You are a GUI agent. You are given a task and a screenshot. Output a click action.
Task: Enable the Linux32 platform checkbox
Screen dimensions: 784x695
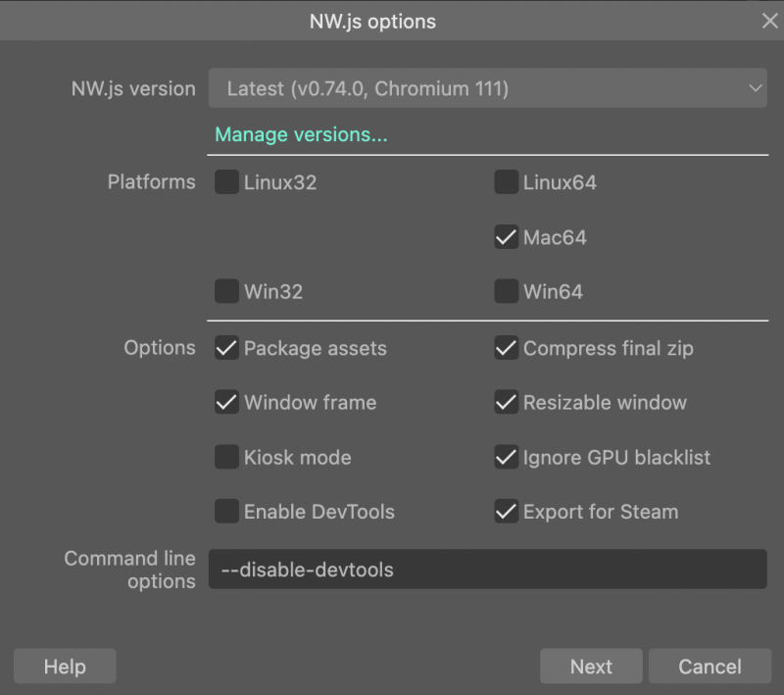(226, 182)
